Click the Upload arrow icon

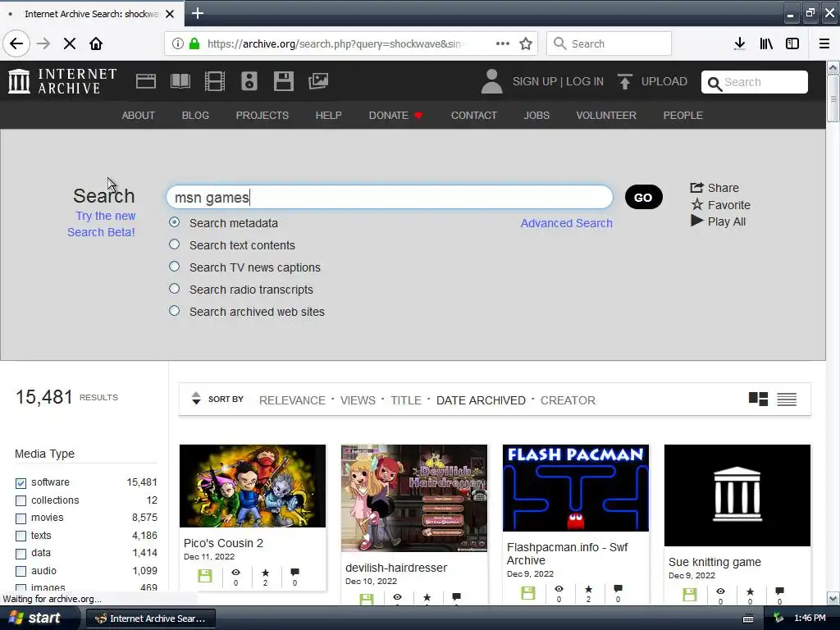click(x=624, y=81)
